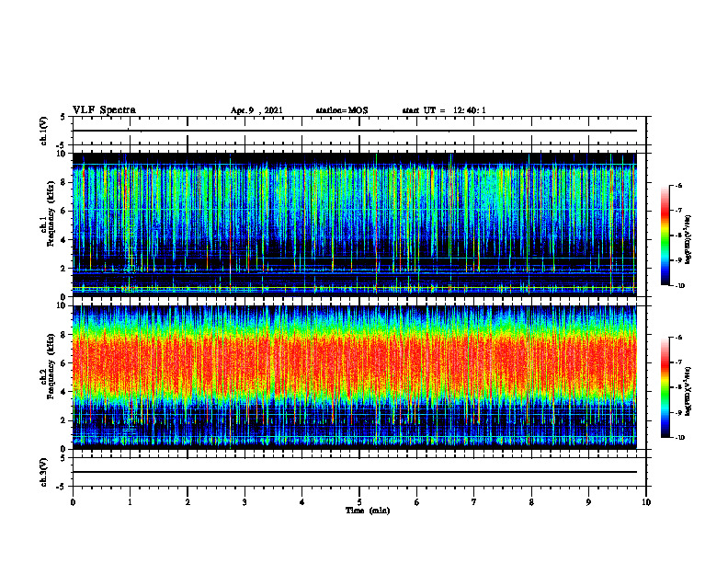Click the "6" minute tick label on time axis

(417, 502)
